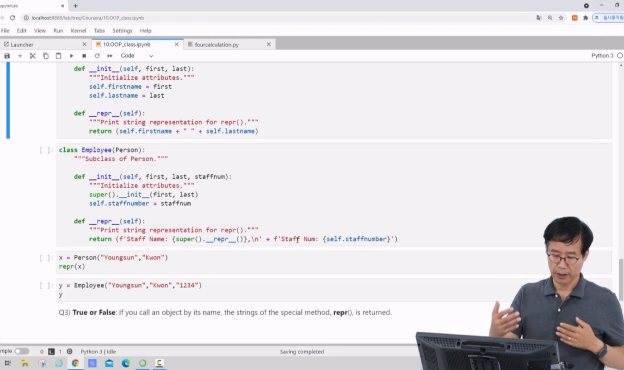The image size is (624, 370).
Task: Click the blue collapse bar of active cell
Action: point(8,100)
